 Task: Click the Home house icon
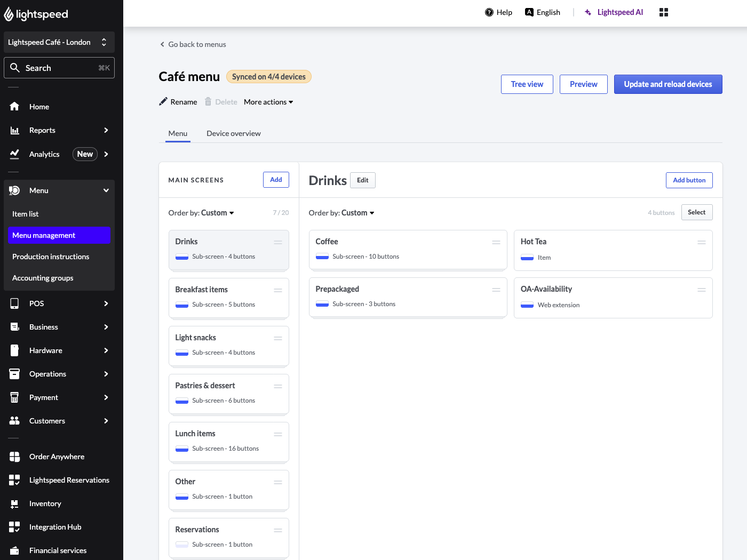pos(14,107)
